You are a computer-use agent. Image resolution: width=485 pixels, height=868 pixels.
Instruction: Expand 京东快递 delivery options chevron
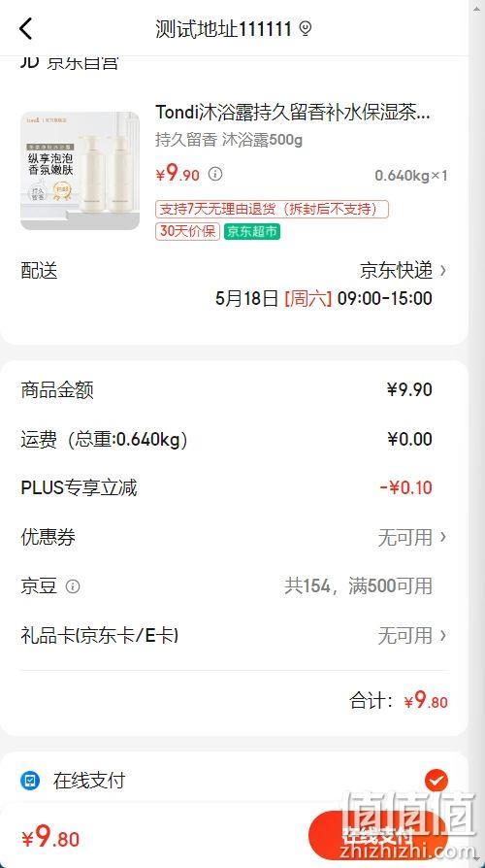click(x=442, y=271)
